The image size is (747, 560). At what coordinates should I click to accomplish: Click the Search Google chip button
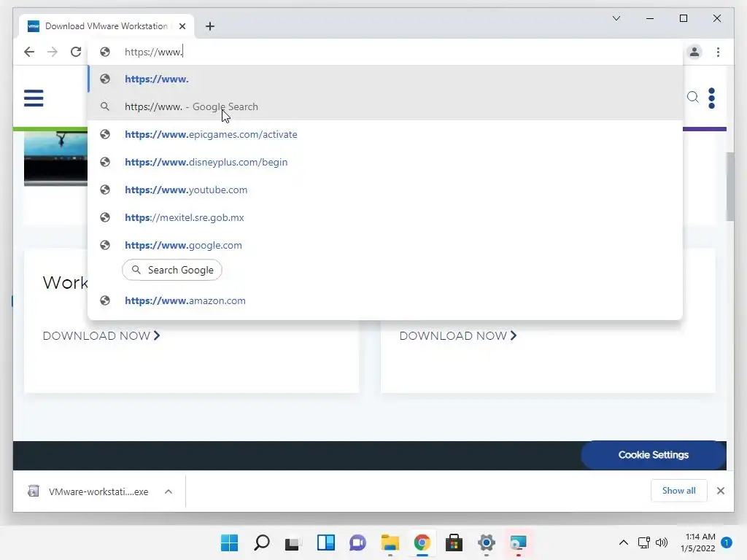coord(172,270)
